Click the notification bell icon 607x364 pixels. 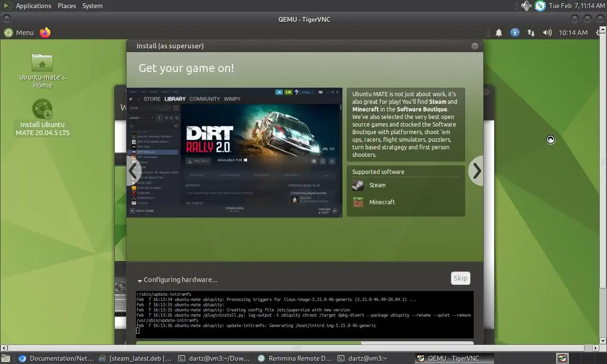coord(499,33)
